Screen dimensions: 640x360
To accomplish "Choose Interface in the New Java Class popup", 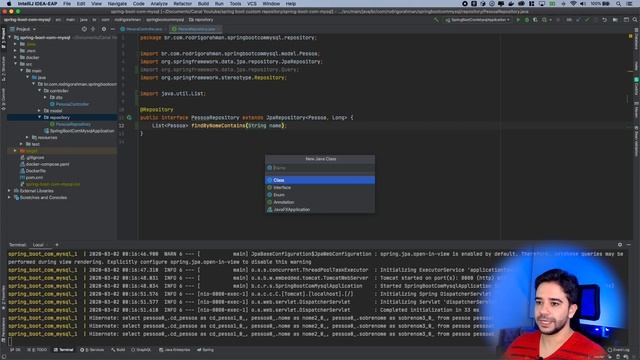I will click(x=320, y=187).
